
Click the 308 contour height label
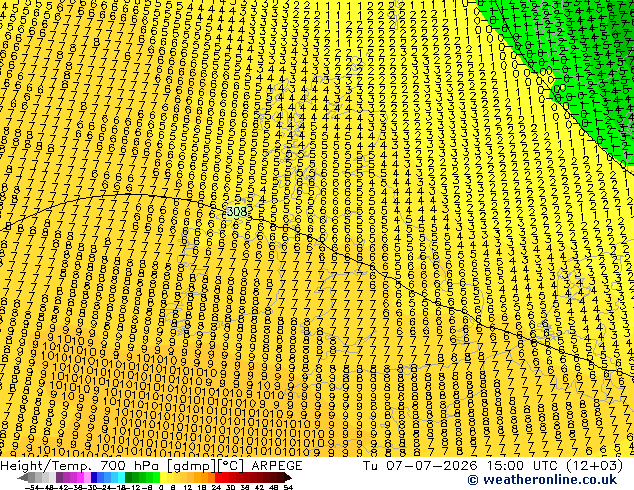(x=237, y=211)
